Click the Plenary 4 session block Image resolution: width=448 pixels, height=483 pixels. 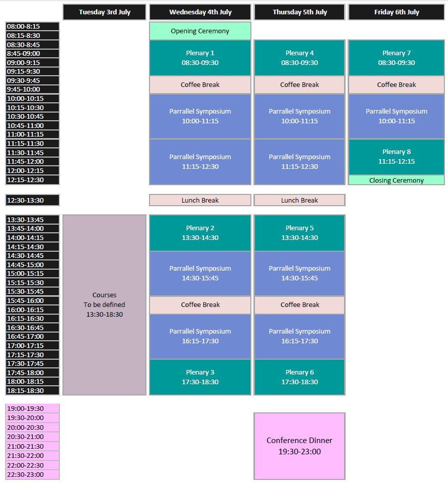click(300, 58)
